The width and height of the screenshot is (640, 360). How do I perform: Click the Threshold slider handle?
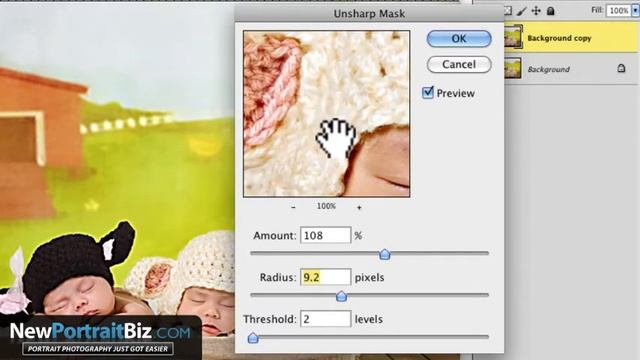point(253,338)
